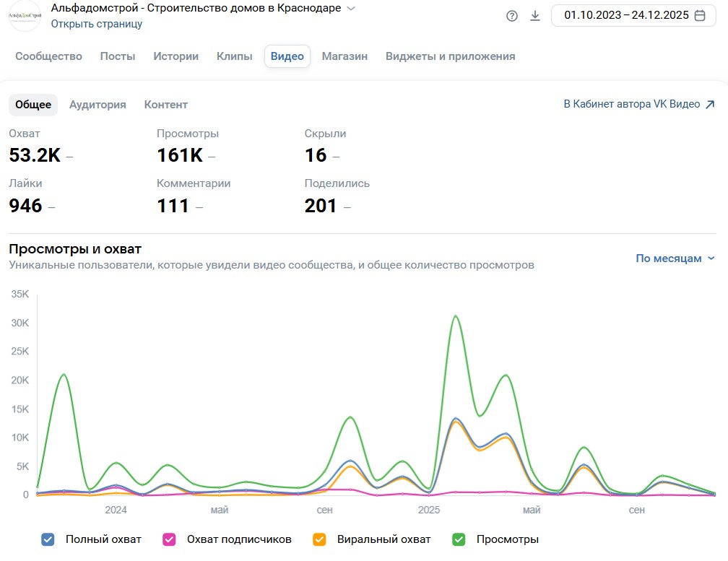Uncheck the Охват подписчиков series

170,539
